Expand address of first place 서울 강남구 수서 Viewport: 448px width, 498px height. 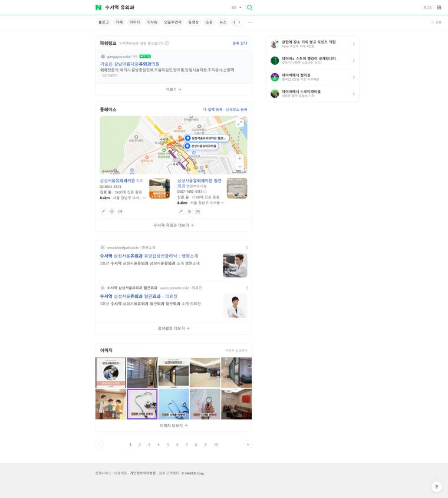(x=144, y=198)
